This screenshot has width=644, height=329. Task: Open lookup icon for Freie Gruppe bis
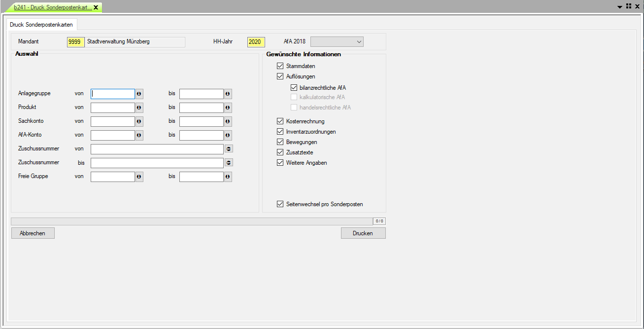pyautogui.click(x=228, y=177)
